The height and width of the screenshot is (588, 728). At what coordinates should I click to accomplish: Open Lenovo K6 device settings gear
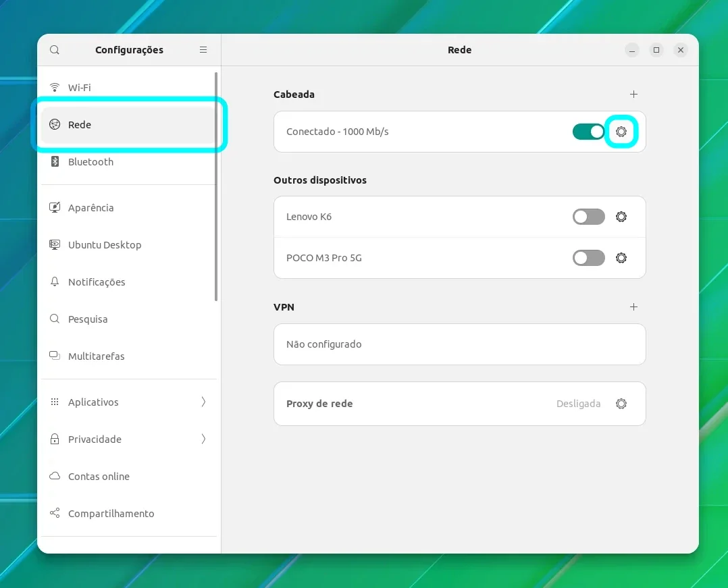621,217
